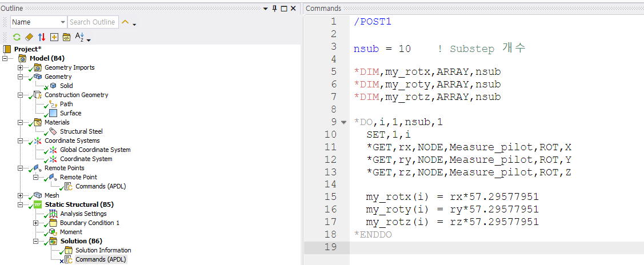
Task: Click the Solid body icon
Action: [x=53, y=86]
